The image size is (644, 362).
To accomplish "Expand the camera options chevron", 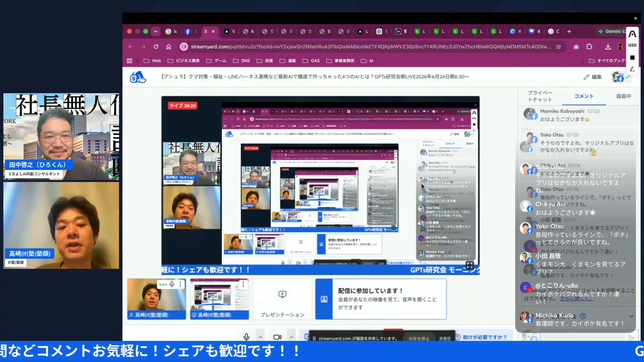I will [291, 337].
